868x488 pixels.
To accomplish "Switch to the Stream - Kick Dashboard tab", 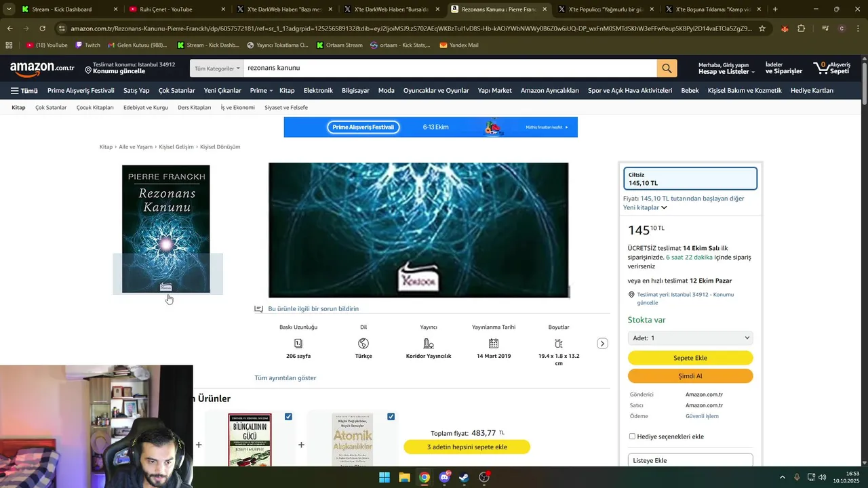I will click(68, 9).
